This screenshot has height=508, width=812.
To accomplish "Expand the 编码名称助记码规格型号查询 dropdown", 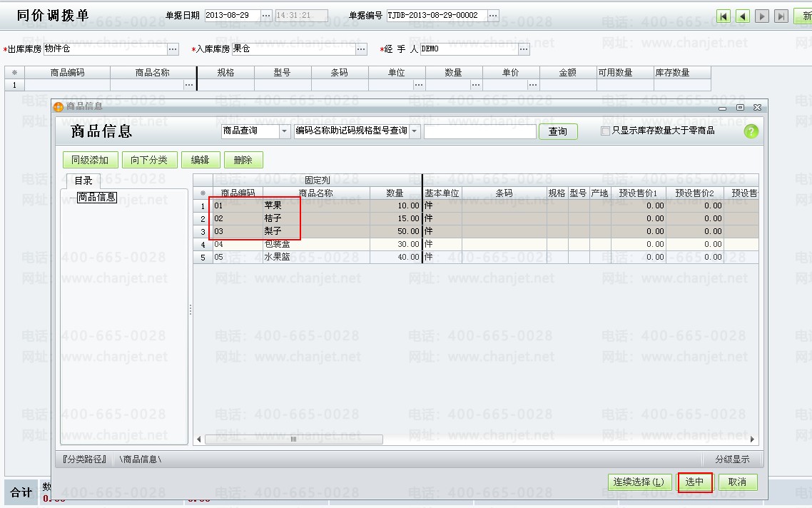I will [x=415, y=131].
